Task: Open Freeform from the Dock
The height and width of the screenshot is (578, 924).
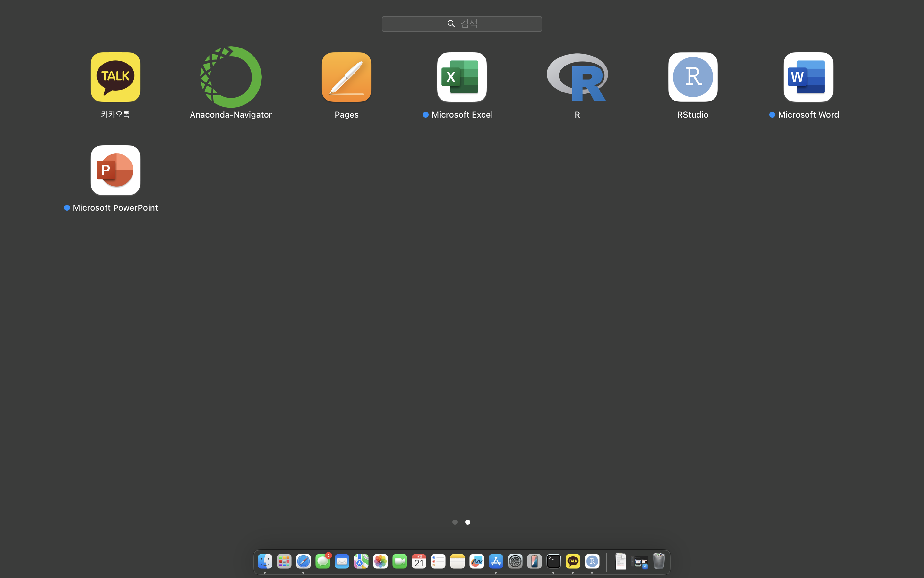Action: pos(476,561)
